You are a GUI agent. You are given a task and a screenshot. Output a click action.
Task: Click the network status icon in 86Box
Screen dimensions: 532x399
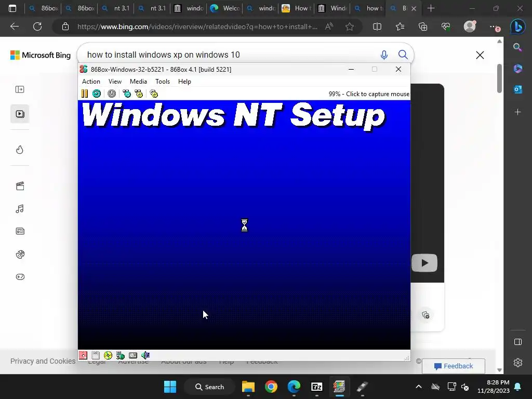point(121,355)
